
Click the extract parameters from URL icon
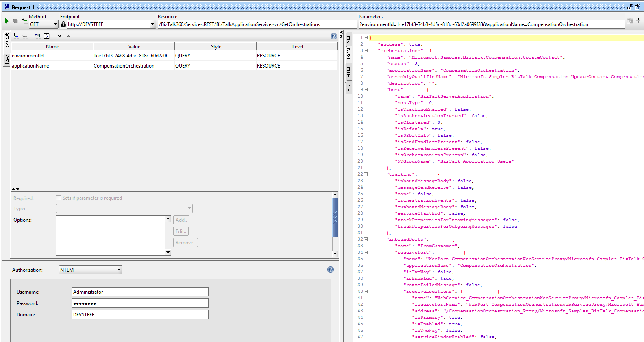(37, 36)
